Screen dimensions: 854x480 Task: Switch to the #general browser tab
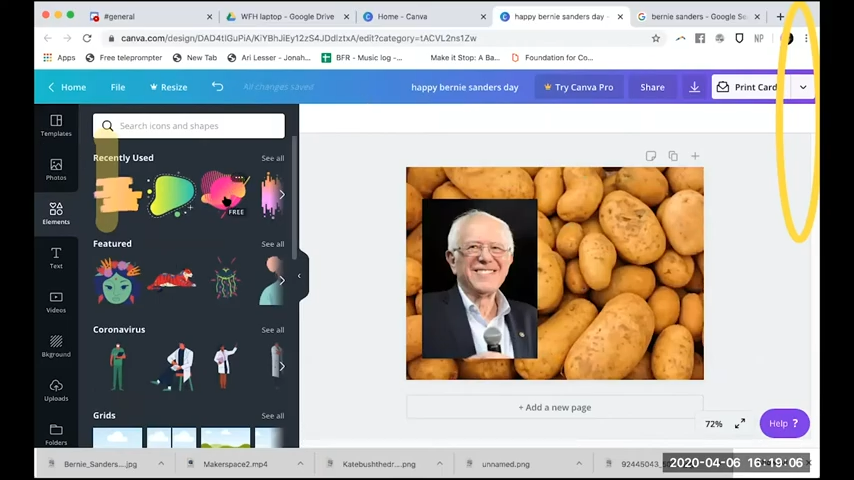click(151, 17)
